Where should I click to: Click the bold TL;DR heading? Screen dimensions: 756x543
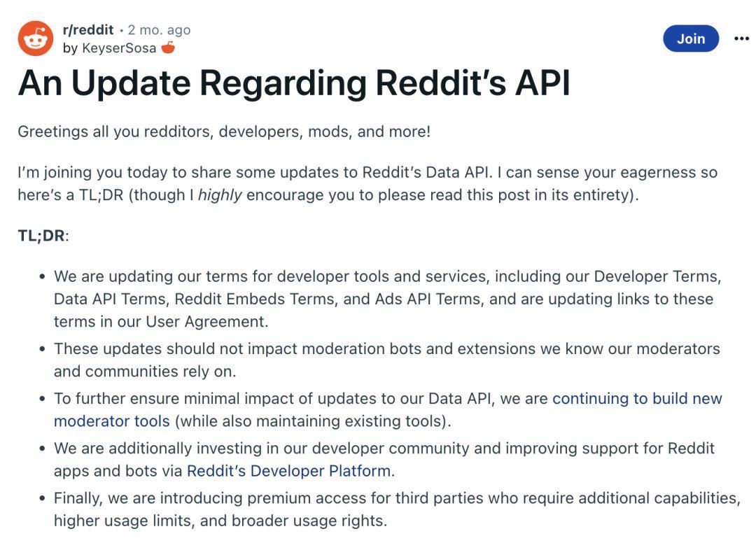click(x=41, y=236)
